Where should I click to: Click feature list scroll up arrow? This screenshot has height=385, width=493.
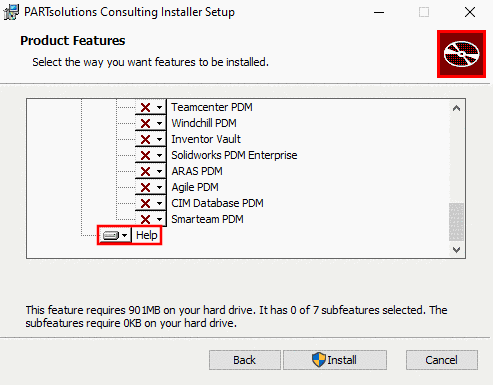[x=456, y=108]
